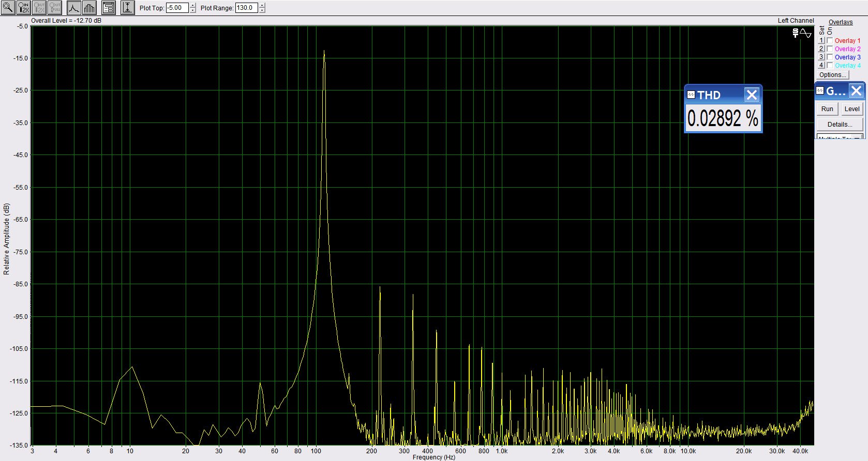
Task: Click the Plot Top input field
Action: click(177, 8)
